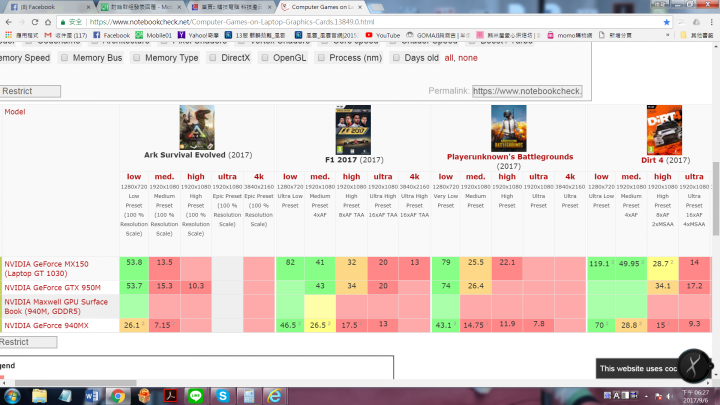Enable the Memory Type checkbox
The width and height of the screenshot is (720, 405).
point(136,58)
